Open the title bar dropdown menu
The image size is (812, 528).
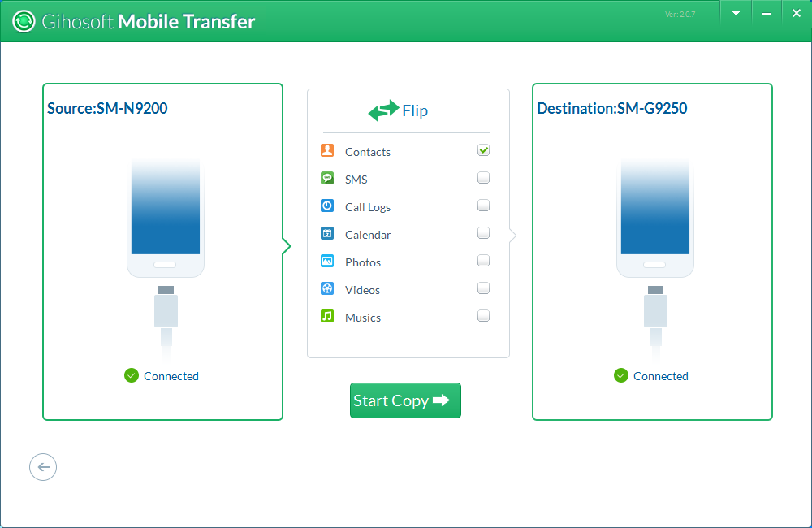point(735,13)
